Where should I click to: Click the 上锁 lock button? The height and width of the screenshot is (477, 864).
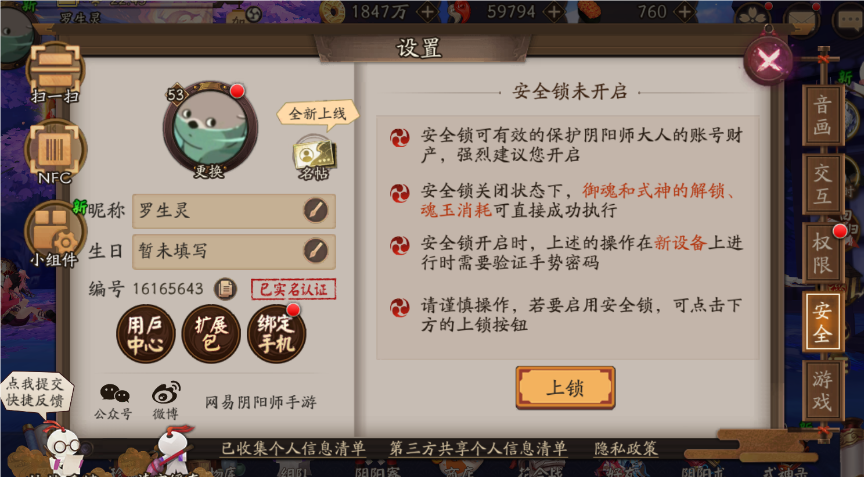tap(565, 388)
